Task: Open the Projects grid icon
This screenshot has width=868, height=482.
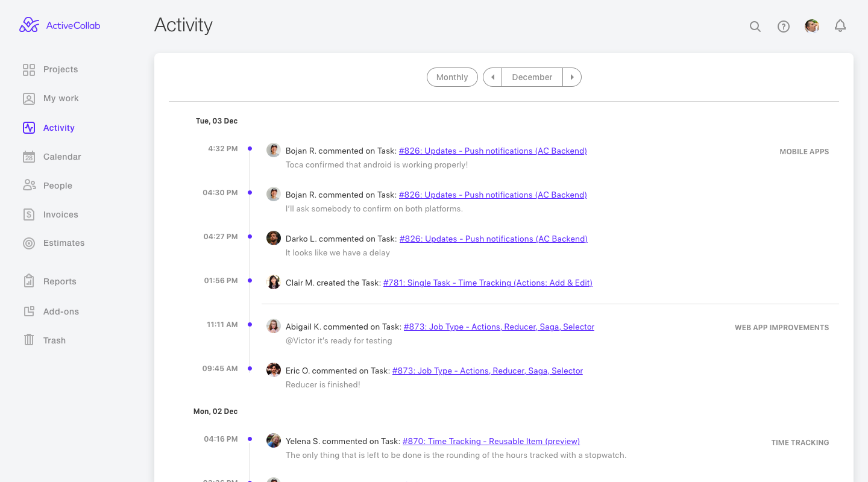Action: click(29, 70)
